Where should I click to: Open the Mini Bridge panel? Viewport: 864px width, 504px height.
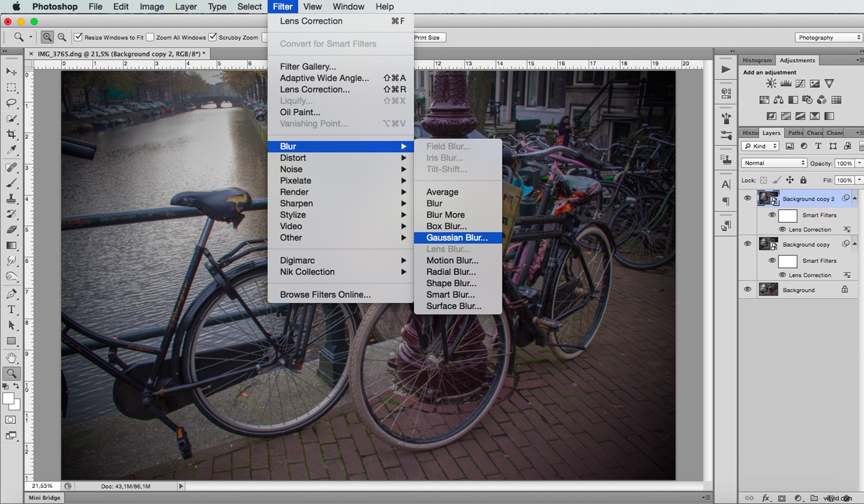coord(43,498)
